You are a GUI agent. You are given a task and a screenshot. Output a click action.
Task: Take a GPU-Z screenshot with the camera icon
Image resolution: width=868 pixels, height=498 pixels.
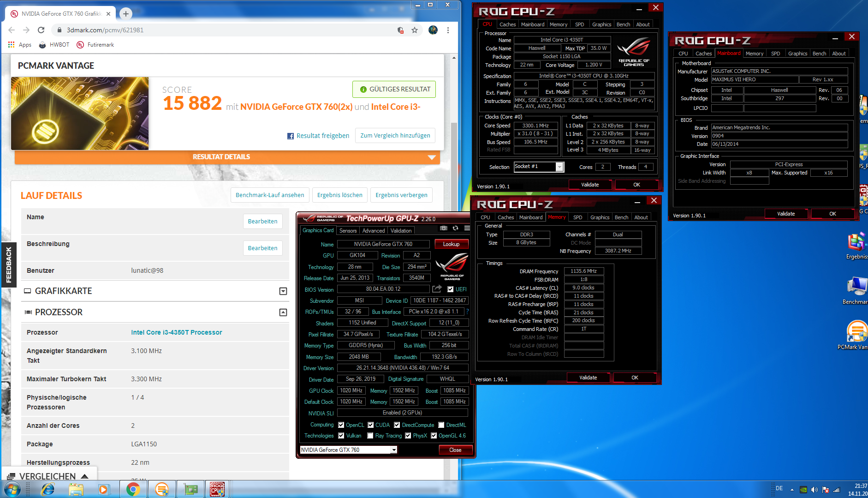tap(443, 228)
